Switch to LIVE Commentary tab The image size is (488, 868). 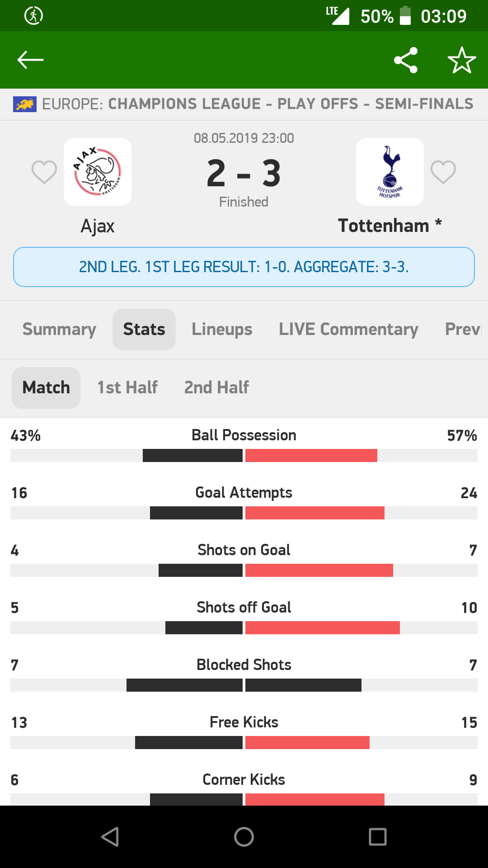[348, 329]
